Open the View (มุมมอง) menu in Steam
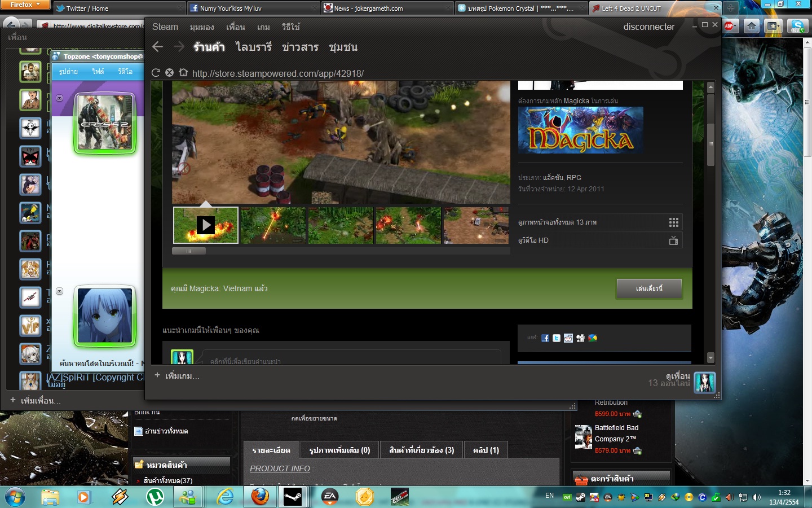The width and height of the screenshot is (812, 508). (202, 27)
